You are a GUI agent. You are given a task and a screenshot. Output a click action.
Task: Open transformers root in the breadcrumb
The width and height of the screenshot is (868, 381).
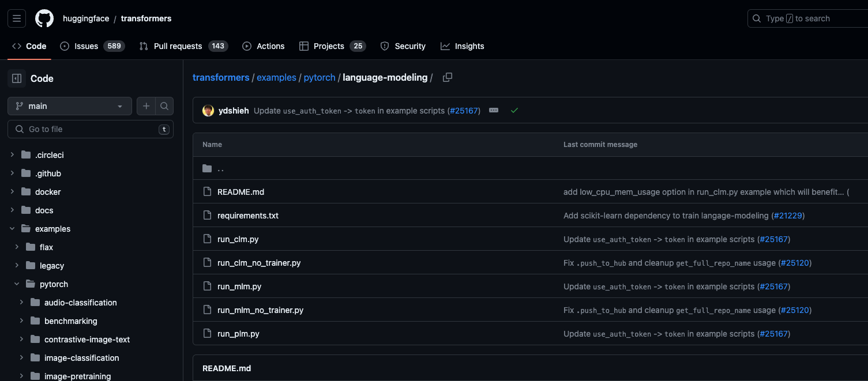(x=221, y=77)
